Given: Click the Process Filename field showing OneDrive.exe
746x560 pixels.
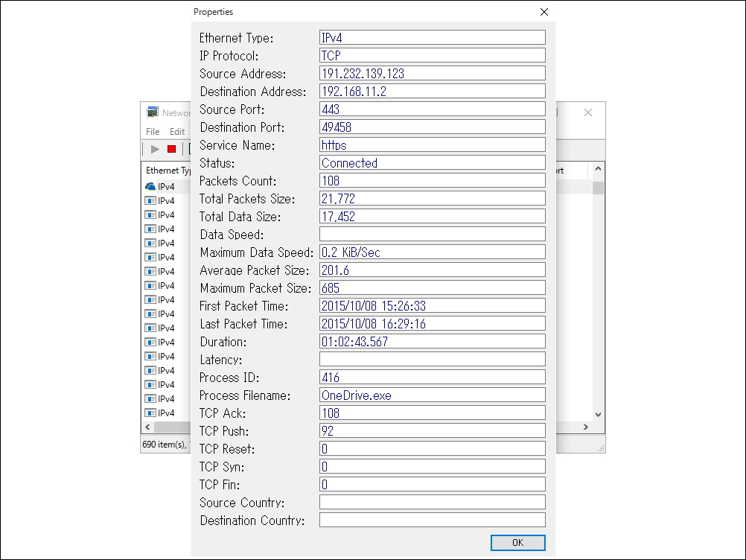Looking at the screenshot, I should [432, 395].
